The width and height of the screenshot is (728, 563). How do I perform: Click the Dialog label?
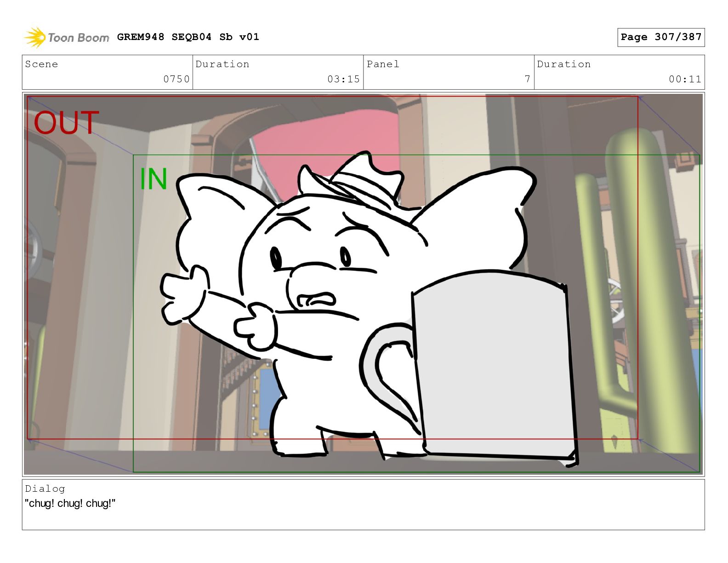[45, 488]
